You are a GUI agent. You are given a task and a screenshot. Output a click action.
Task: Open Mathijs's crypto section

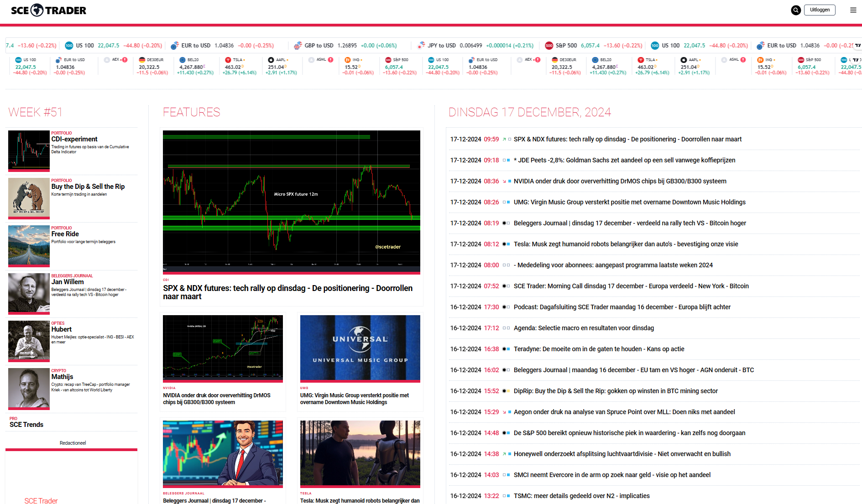(x=63, y=377)
